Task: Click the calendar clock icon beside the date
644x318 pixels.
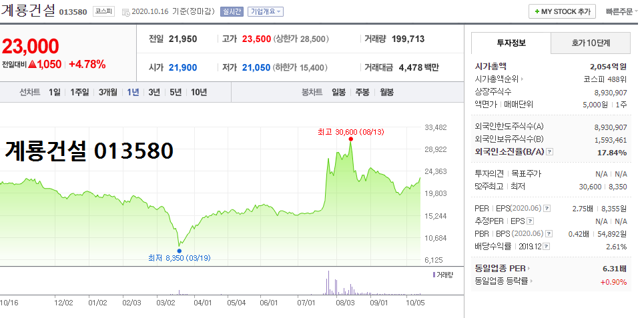Action: pos(126,12)
